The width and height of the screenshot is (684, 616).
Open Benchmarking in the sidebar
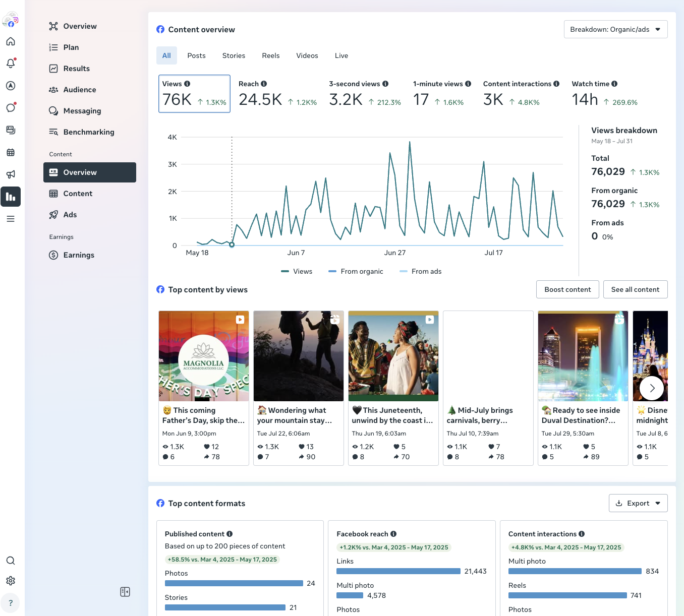pyautogui.click(x=89, y=132)
